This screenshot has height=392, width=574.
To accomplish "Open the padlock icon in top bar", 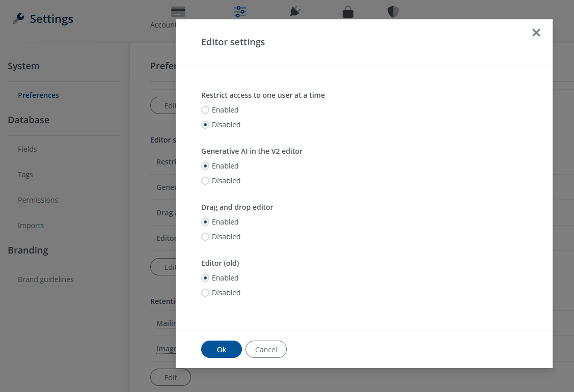I will 348,12.
